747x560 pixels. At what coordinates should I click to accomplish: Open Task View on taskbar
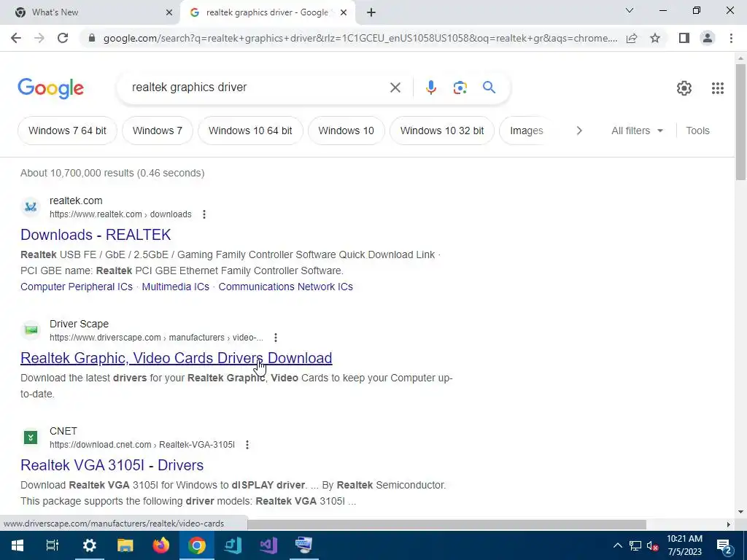(53, 545)
